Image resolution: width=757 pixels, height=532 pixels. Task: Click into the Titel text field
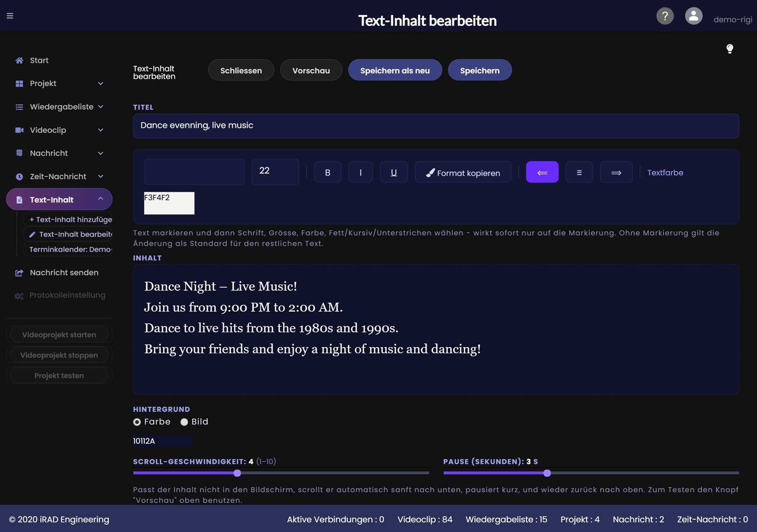[x=436, y=126]
